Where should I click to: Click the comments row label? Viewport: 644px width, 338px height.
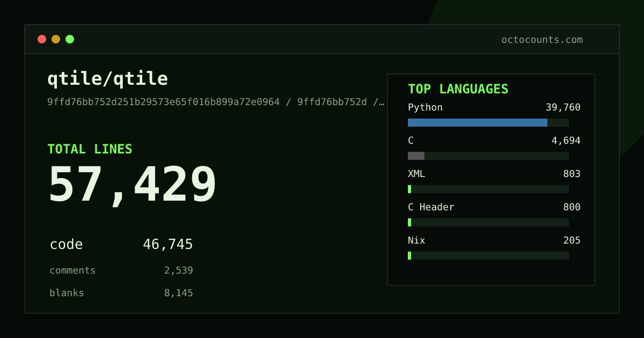(x=72, y=270)
